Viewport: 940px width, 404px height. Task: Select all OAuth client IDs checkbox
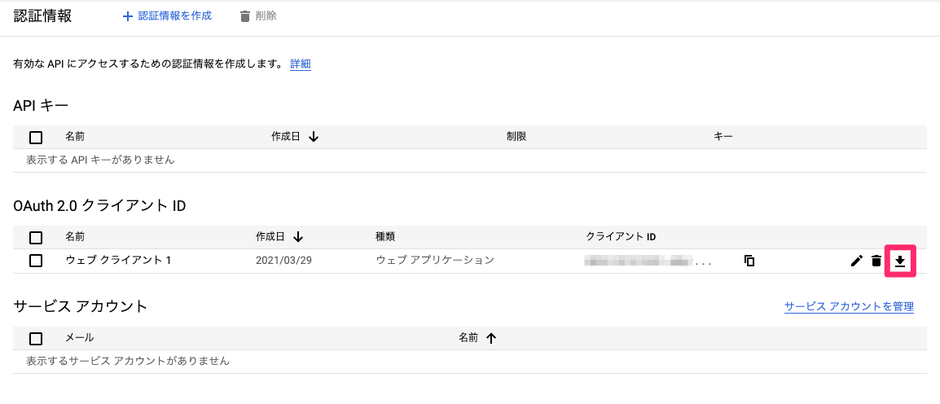click(x=36, y=238)
